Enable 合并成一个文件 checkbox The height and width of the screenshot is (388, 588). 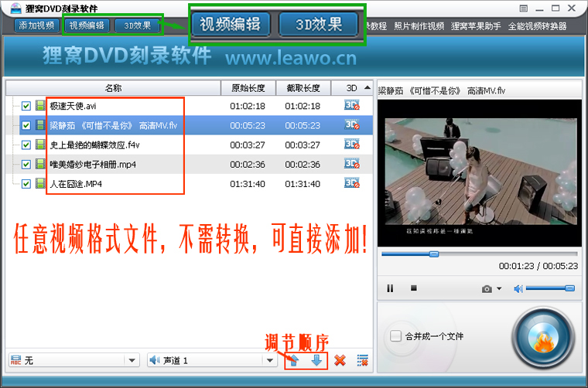pos(395,336)
